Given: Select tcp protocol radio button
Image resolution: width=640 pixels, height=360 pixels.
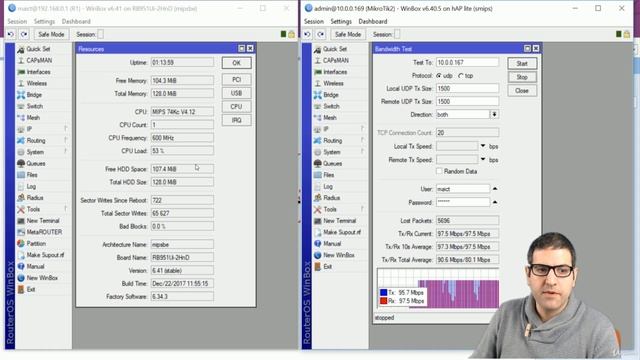Looking at the screenshot, I should (460, 76).
